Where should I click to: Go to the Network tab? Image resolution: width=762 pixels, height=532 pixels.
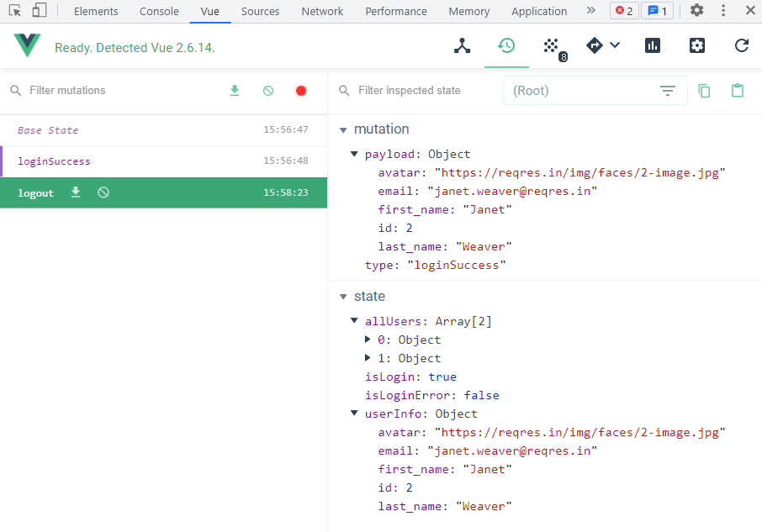[x=322, y=11]
